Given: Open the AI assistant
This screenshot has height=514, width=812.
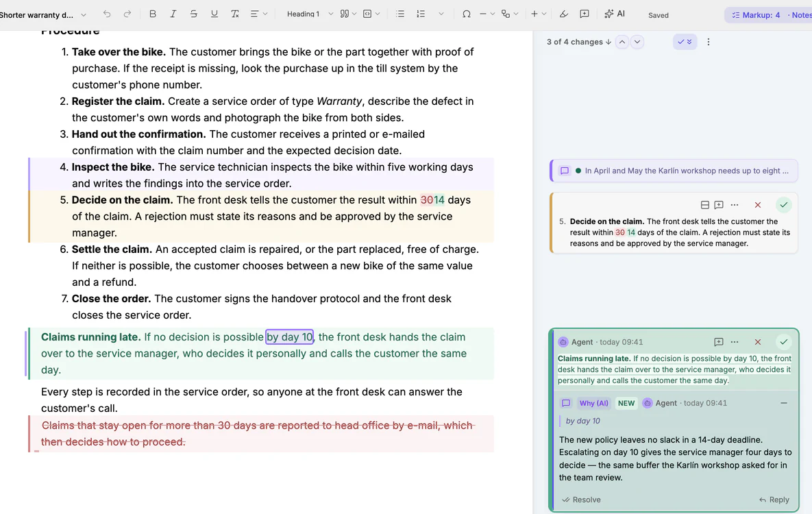Looking at the screenshot, I should [x=614, y=14].
